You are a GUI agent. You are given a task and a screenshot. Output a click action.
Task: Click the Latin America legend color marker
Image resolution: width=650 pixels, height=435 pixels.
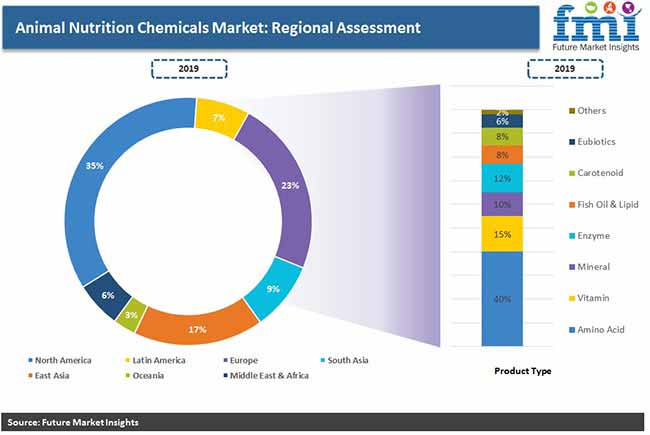tap(128, 360)
